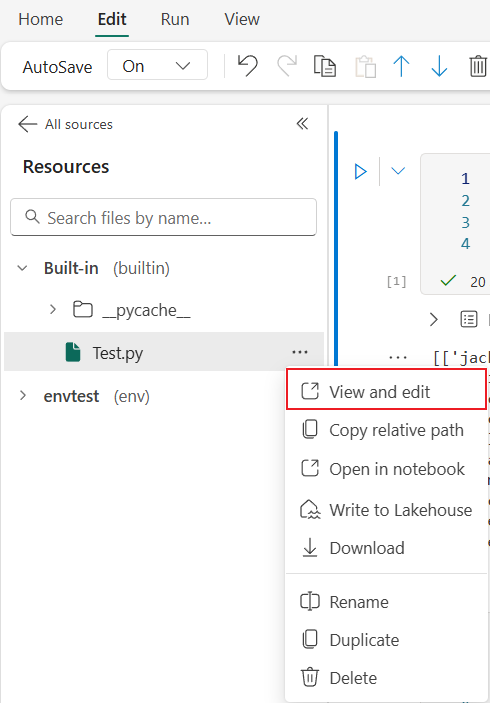The image size is (490, 703).
Task: Open the cell output ellipsis menu
Action: pos(398,358)
